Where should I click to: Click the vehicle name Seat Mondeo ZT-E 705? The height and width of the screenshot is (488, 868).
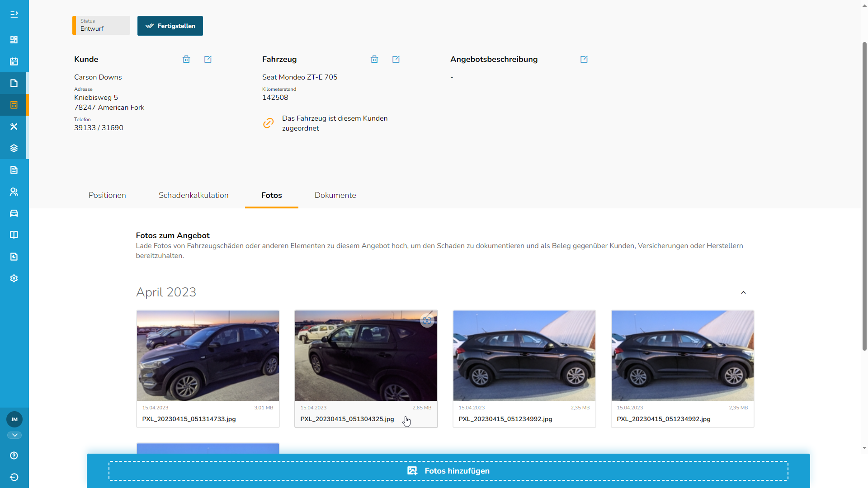[300, 77]
